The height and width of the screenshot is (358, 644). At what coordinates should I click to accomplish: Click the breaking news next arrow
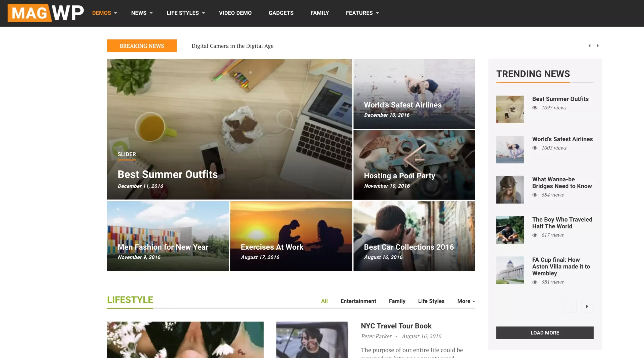pyautogui.click(x=598, y=46)
